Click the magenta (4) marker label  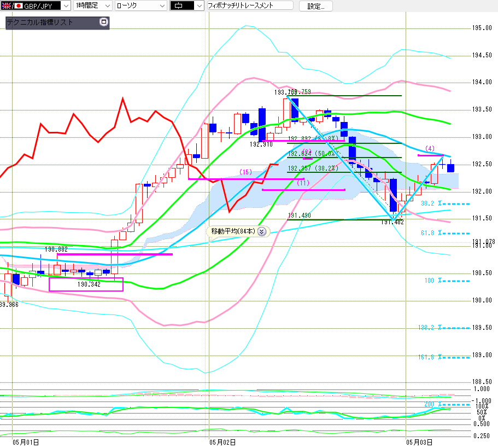coord(430,149)
